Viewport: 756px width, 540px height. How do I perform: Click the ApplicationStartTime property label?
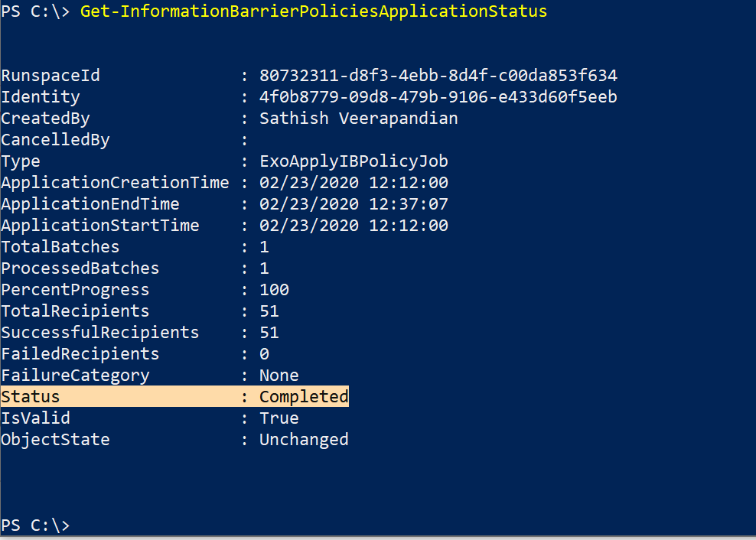pyautogui.click(x=100, y=226)
